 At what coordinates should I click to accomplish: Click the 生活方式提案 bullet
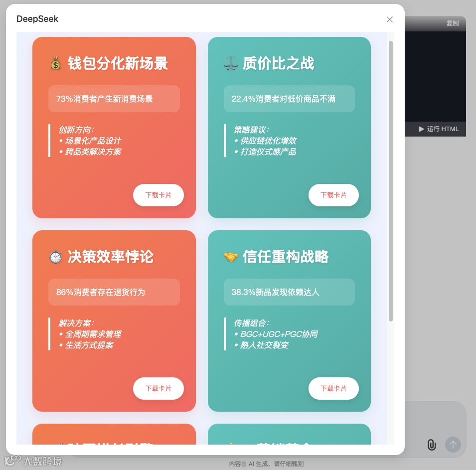click(x=86, y=345)
